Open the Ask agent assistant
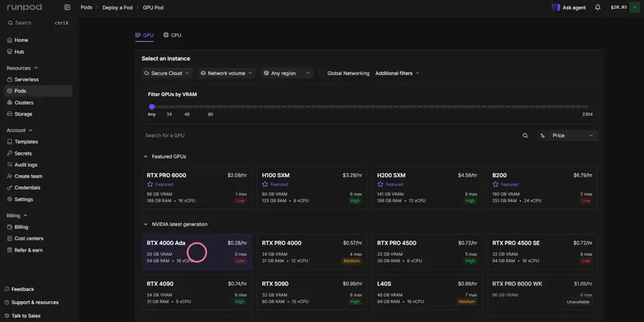The height and width of the screenshot is (322, 644). click(569, 7)
